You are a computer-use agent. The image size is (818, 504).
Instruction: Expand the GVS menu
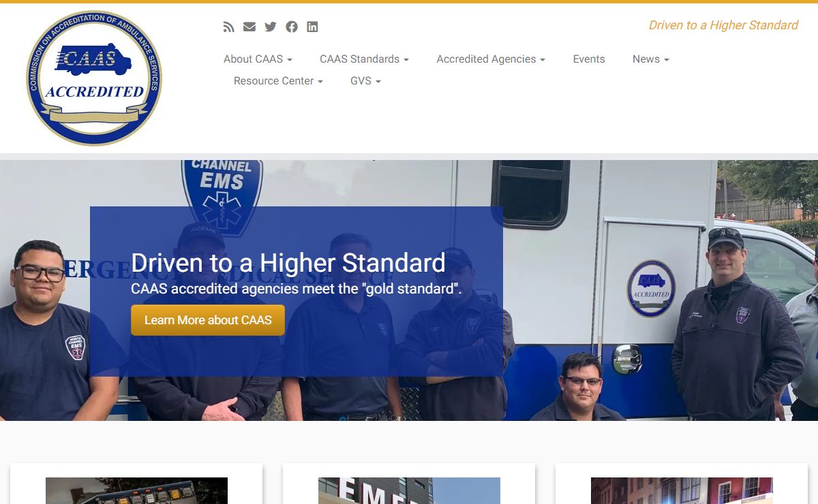tap(365, 81)
